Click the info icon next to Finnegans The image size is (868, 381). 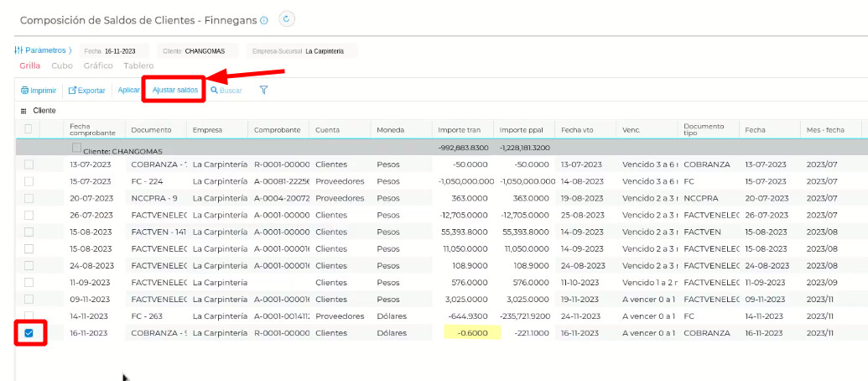[264, 20]
